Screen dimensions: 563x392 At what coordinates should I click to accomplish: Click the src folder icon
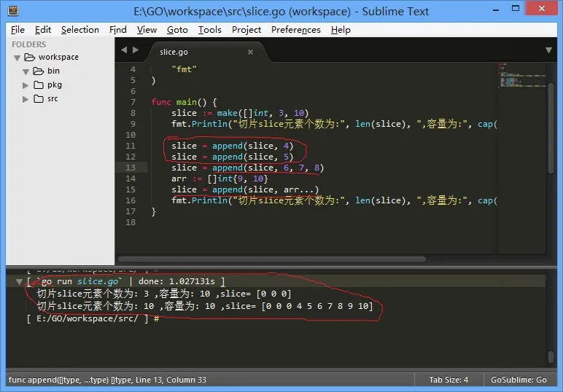click(x=39, y=98)
